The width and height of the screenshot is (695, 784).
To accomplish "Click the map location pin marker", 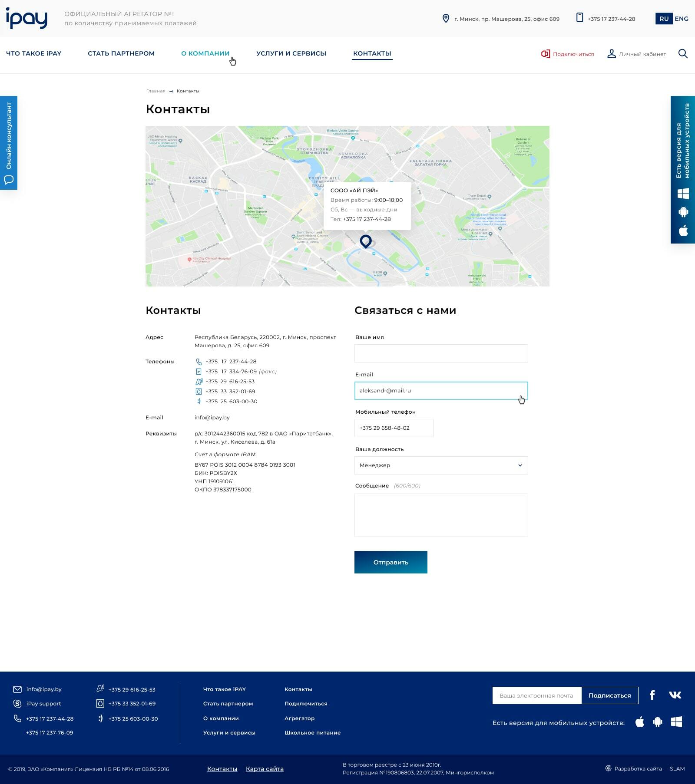I will [x=366, y=241].
